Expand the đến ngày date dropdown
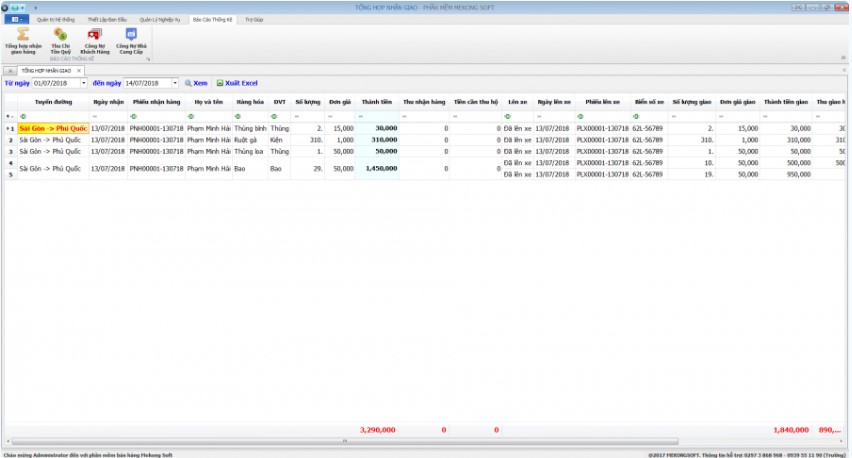852x458 pixels. 175,83
